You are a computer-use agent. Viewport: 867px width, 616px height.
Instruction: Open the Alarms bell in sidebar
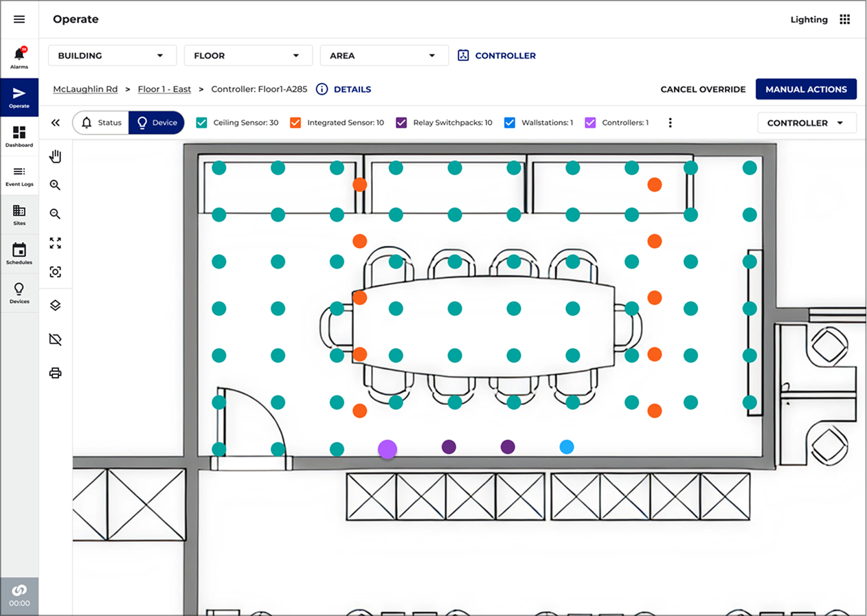click(19, 58)
